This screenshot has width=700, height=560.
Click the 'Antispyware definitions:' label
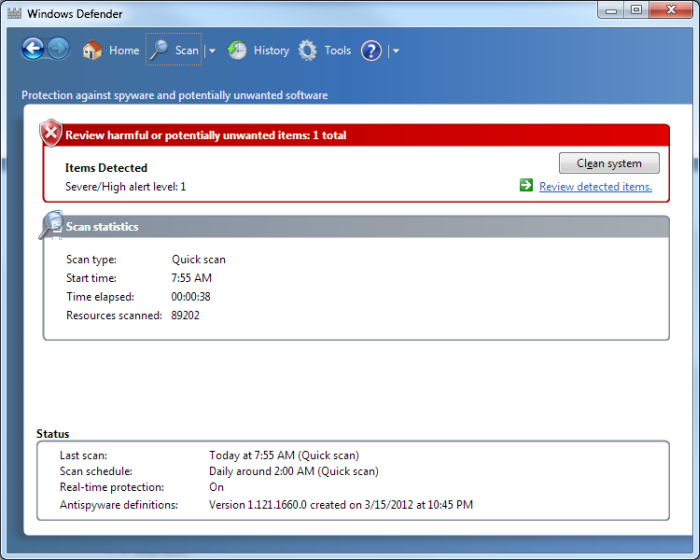point(119,505)
